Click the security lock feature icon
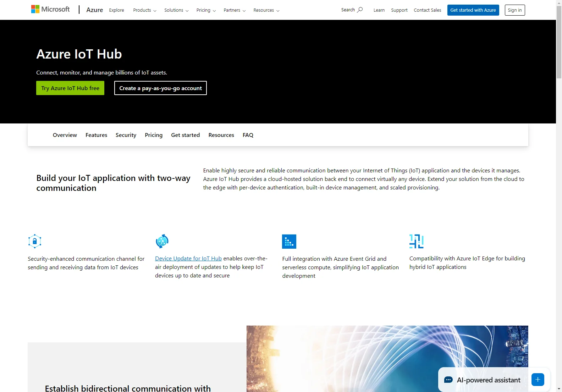Viewport: 562px width, 392px height. [x=35, y=241]
